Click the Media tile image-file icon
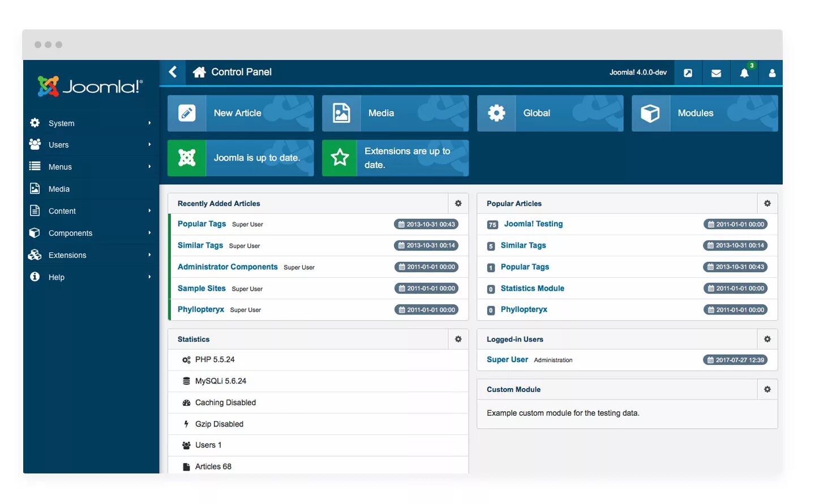This screenshot has height=504, width=815. click(341, 113)
